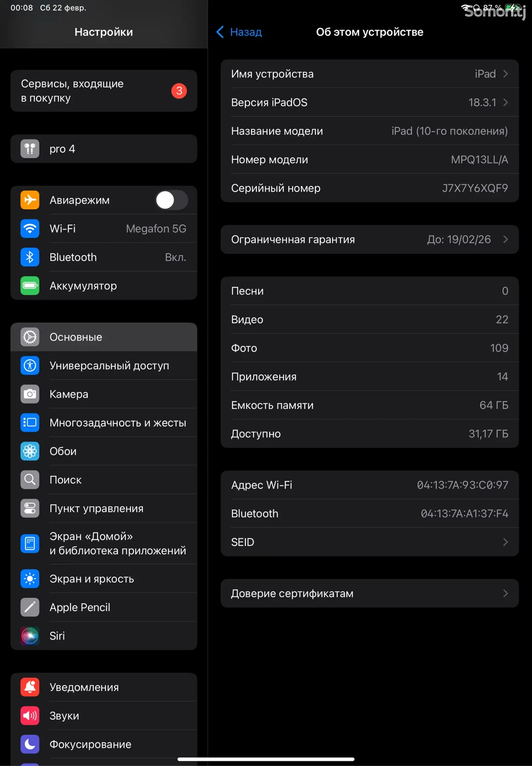Open Wi-Fi network Megafon 5G settings
532x766 pixels.
coord(104,229)
